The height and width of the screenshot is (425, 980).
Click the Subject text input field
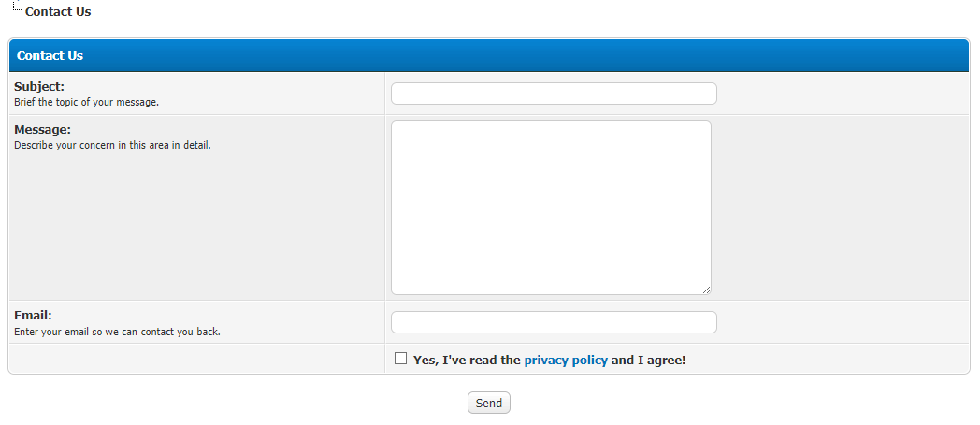click(x=554, y=93)
